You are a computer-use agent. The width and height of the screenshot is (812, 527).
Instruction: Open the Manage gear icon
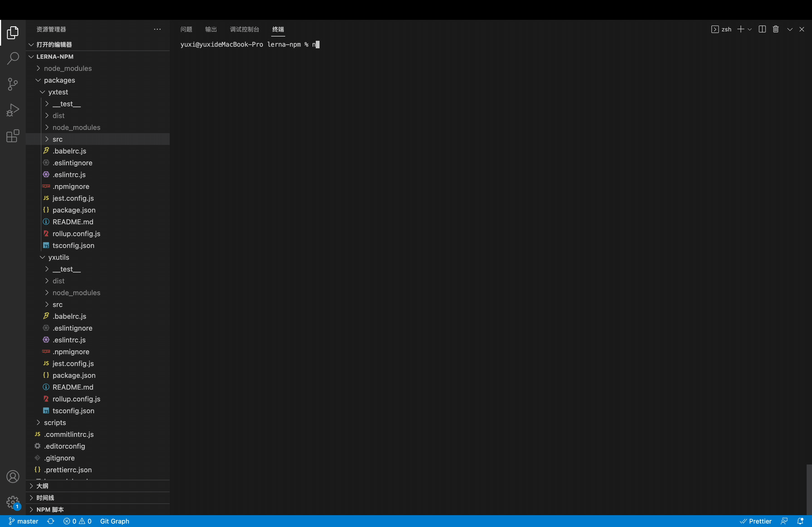tap(13, 503)
